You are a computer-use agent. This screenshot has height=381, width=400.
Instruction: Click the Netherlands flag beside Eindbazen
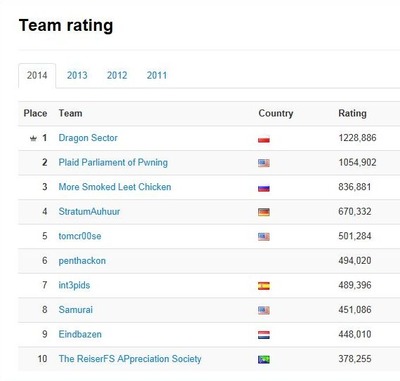[x=264, y=335]
